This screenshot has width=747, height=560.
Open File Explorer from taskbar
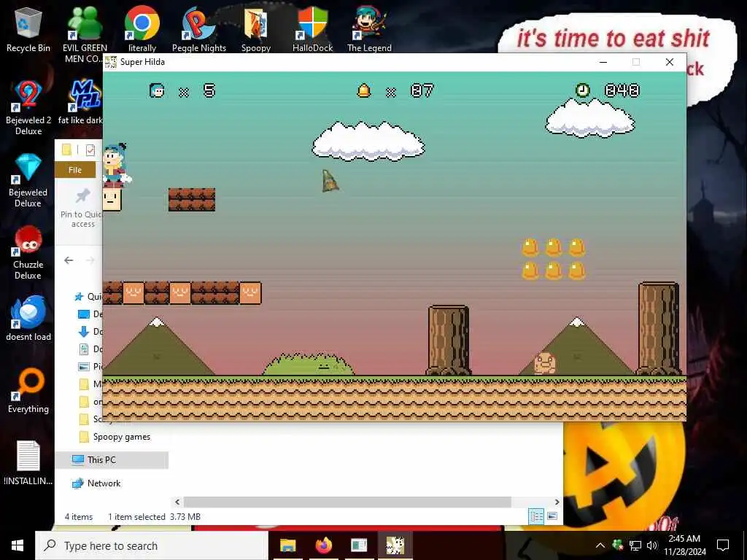pos(287,545)
